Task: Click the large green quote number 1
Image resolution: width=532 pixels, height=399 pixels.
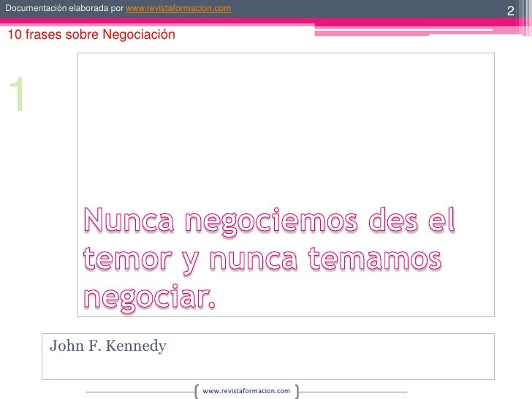Action: (17, 94)
